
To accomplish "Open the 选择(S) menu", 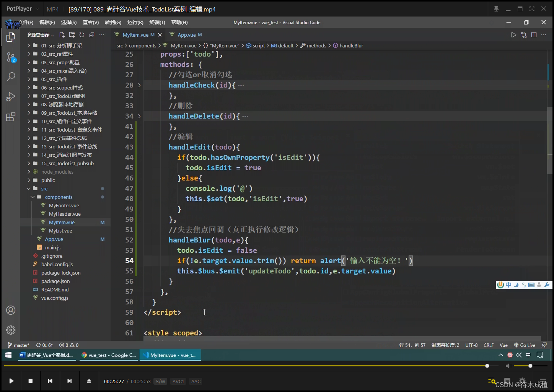I will pyautogui.click(x=69, y=23).
